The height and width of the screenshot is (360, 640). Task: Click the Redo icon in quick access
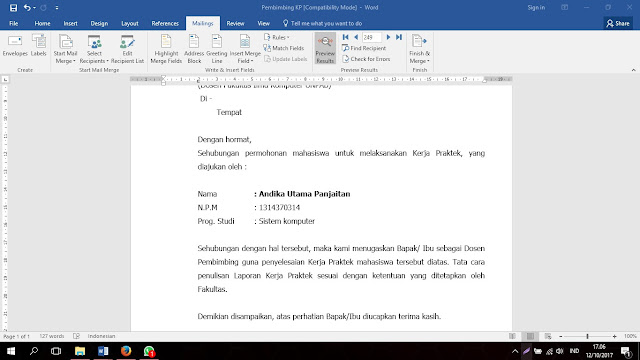point(43,7)
